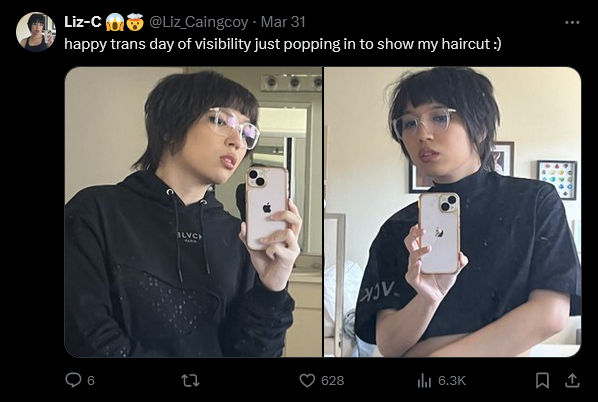The width and height of the screenshot is (598, 402).
Task: Open the @Liz_Caingcoy handle link
Action: 198,22
